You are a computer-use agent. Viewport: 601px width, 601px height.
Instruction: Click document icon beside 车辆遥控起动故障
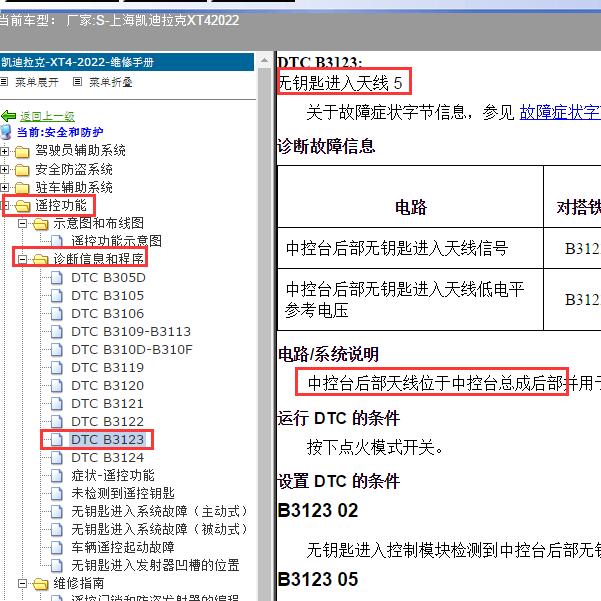pyautogui.click(x=57, y=548)
